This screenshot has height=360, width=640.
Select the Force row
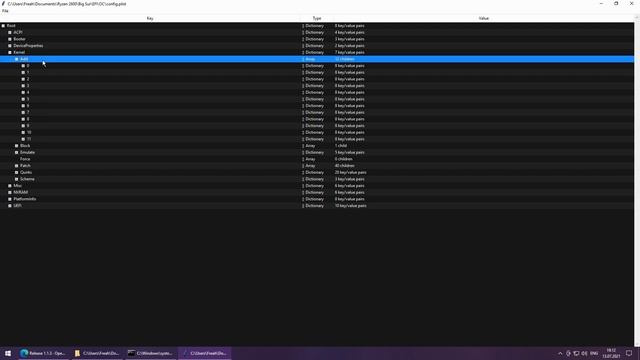(x=317, y=159)
